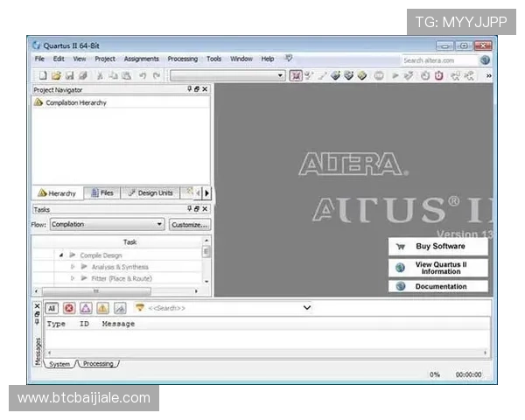Screen dimensions: 525x420
Task: Click the pin icon on Tasks panel
Action: click(189, 209)
